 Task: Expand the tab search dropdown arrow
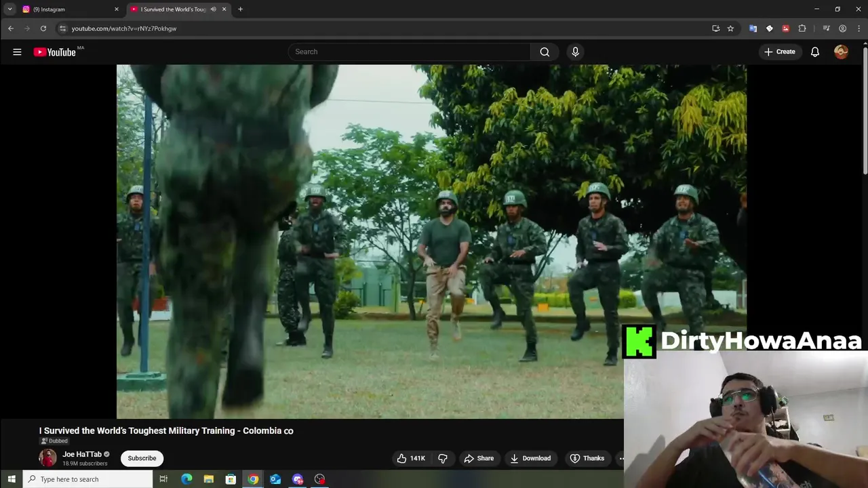[9, 9]
